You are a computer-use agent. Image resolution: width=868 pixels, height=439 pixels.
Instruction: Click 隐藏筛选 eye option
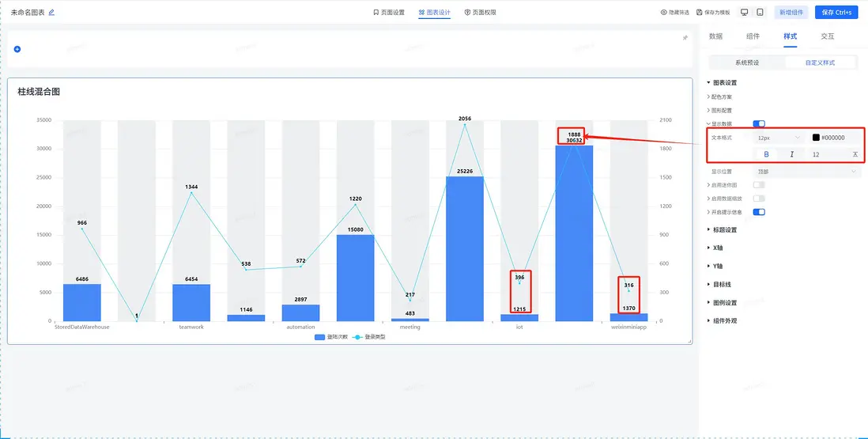[x=675, y=12]
